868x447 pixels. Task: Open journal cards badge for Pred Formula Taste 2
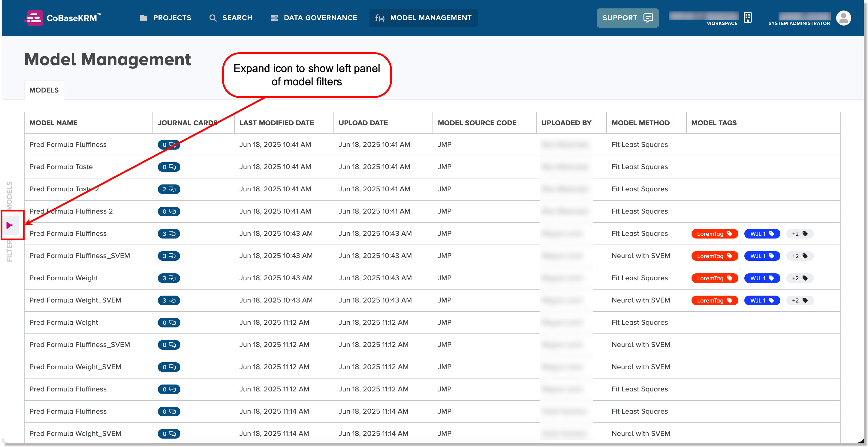click(169, 189)
